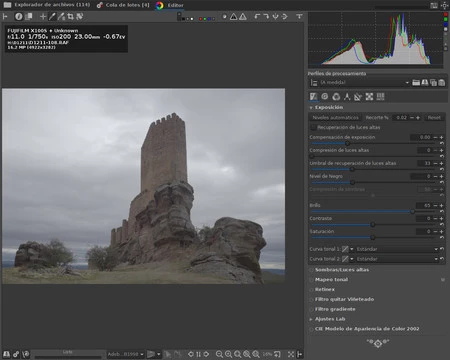Save current image icon
The image size is (450, 360).
coord(6,354)
